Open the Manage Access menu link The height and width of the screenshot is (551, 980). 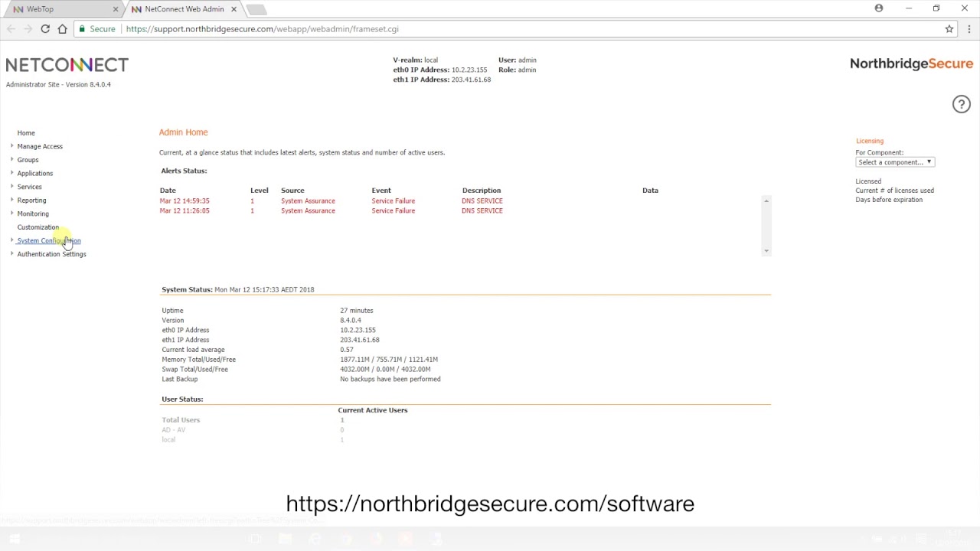[40, 146]
